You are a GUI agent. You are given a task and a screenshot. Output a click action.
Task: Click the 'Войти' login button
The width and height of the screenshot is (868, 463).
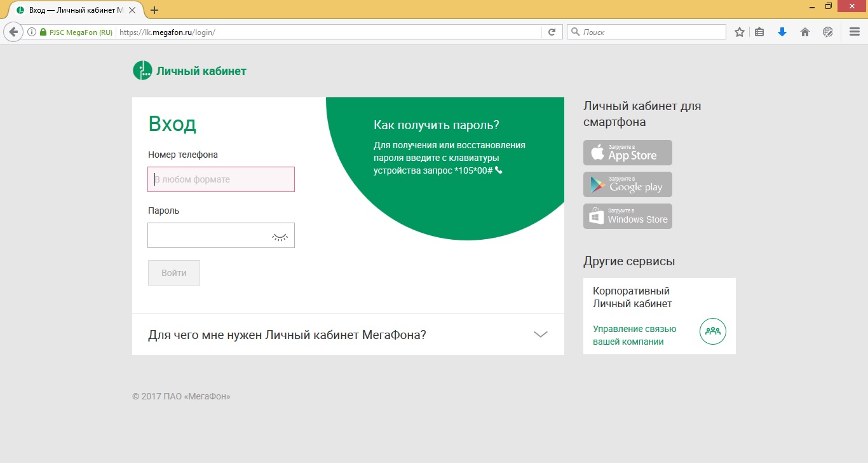click(x=173, y=273)
